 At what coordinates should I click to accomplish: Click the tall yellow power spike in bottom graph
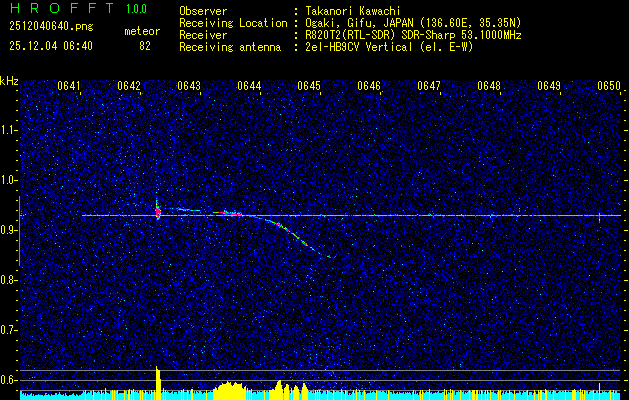pos(158,383)
